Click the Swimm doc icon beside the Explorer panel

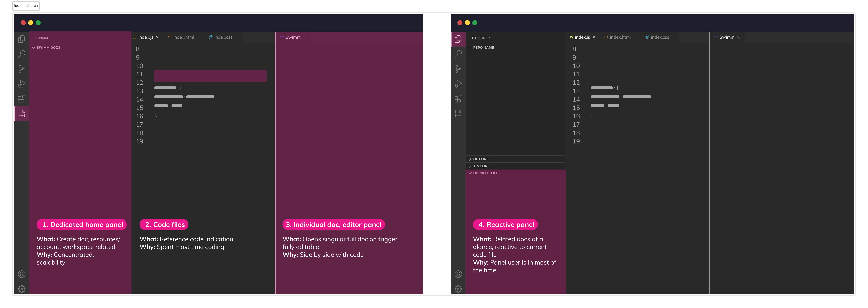coord(458,114)
